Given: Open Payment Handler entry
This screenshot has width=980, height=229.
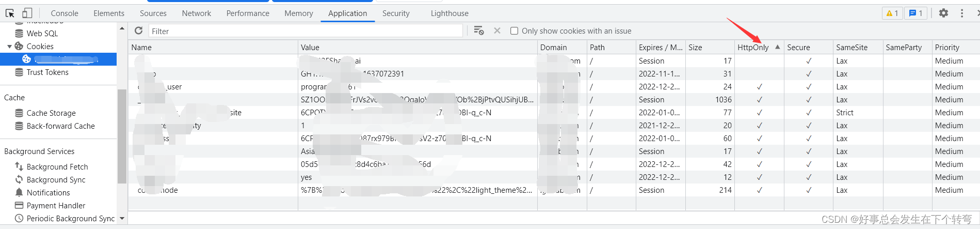Looking at the screenshot, I should tap(56, 205).
